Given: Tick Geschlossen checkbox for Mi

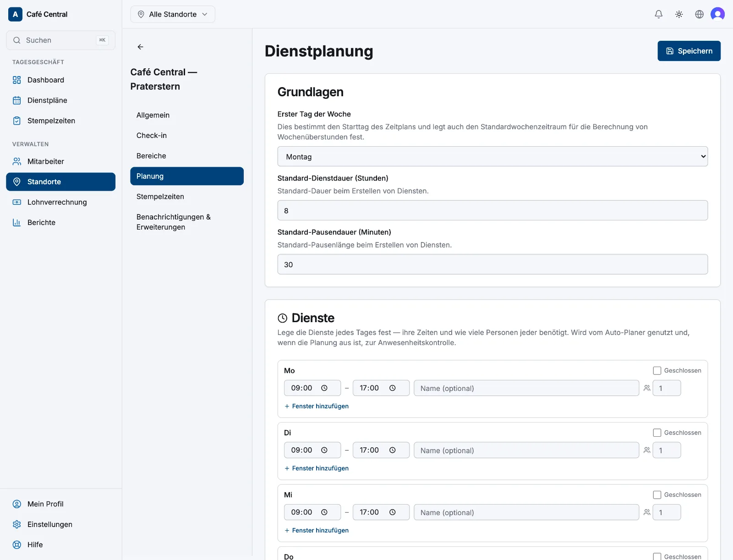Looking at the screenshot, I should pyautogui.click(x=657, y=495).
